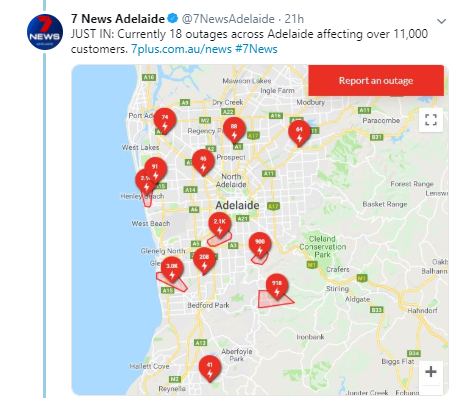
Task: Click the #7News hashtag
Action: click(x=256, y=49)
